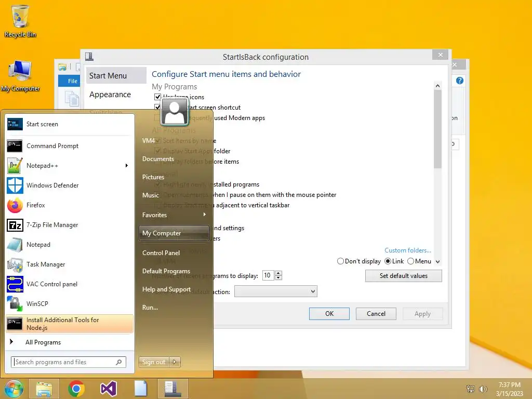Click the volume speaker tray icon
Screen dimensions: 532x399
(x=483, y=389)
